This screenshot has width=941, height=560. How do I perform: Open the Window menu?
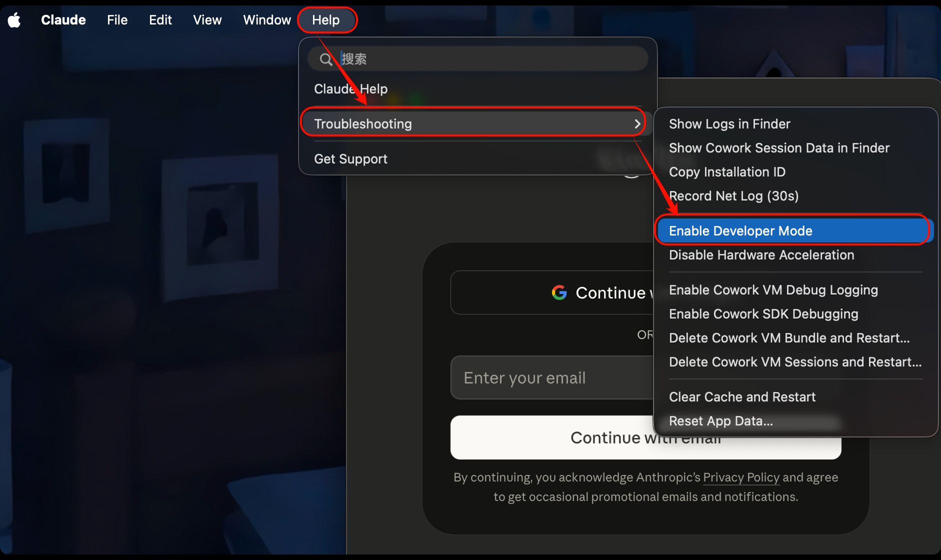(267, 20)
